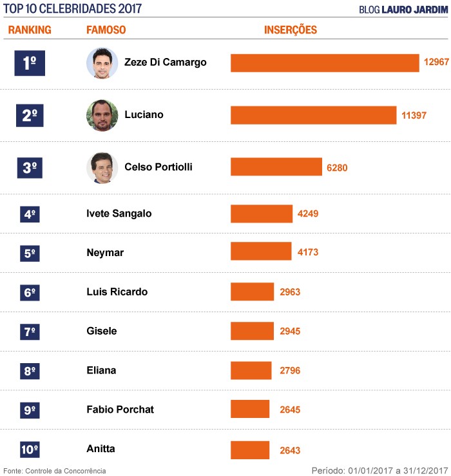Image resolution: width=451 pixels, height=476 pixels.
Task: Click the 7º ranking badge
Action: (30, 332)
